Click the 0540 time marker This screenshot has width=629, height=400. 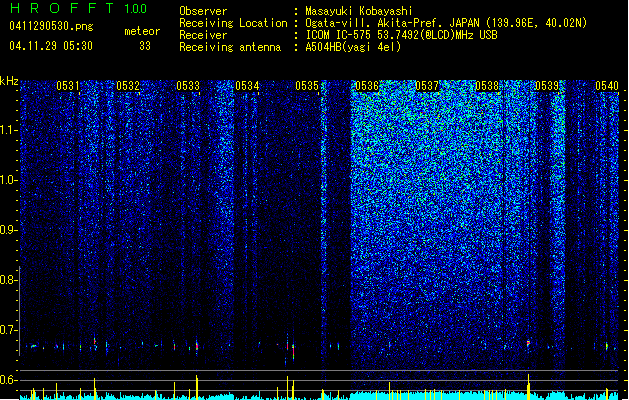click(x=607, y=85)
